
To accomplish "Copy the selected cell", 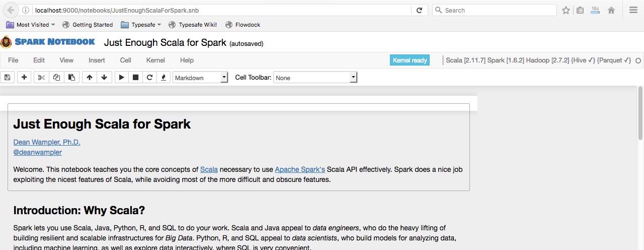I will [56, 77].
